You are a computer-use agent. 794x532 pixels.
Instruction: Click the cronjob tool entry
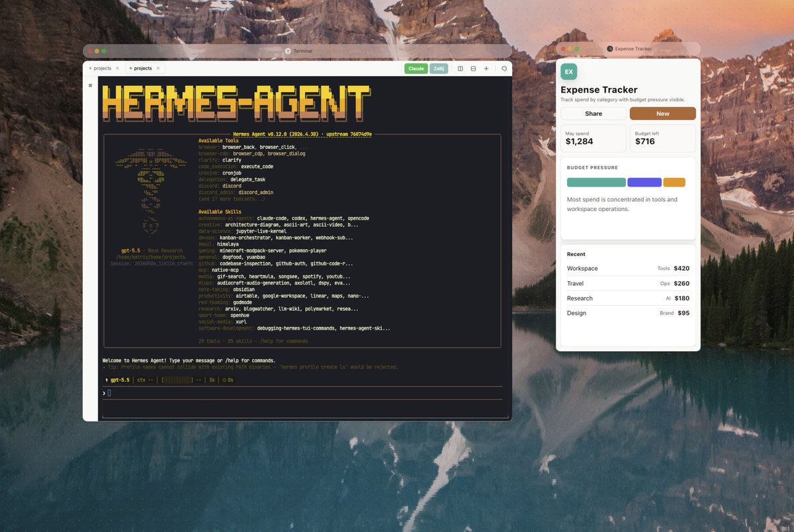click(233, 173)
